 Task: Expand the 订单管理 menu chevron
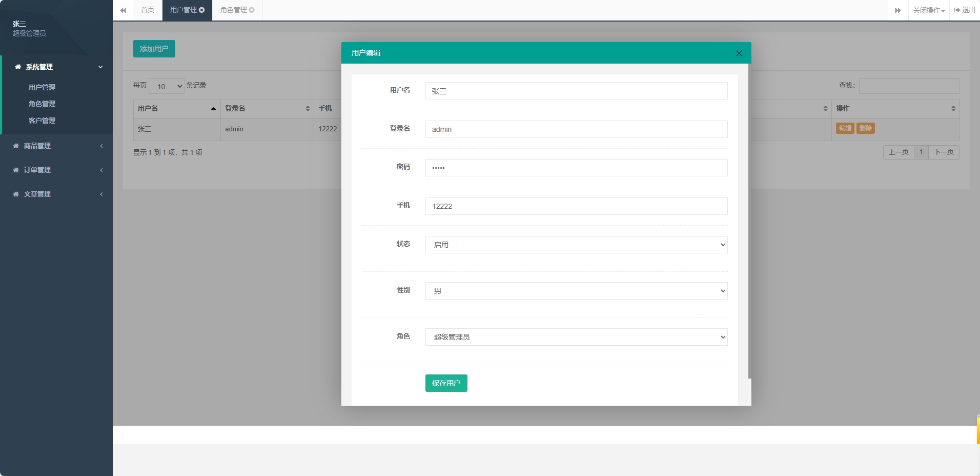[101, 170]
